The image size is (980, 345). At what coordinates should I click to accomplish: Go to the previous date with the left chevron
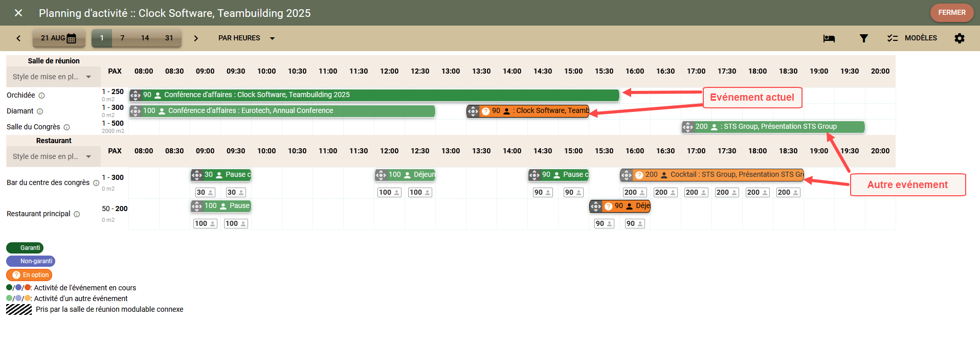point(18,38)
